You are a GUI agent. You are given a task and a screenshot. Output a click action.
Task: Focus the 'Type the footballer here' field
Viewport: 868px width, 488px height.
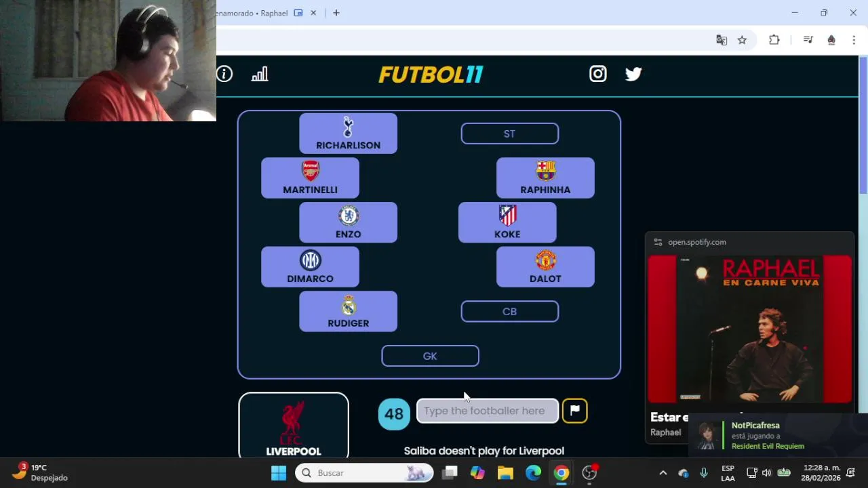click(x=488, y=411)
